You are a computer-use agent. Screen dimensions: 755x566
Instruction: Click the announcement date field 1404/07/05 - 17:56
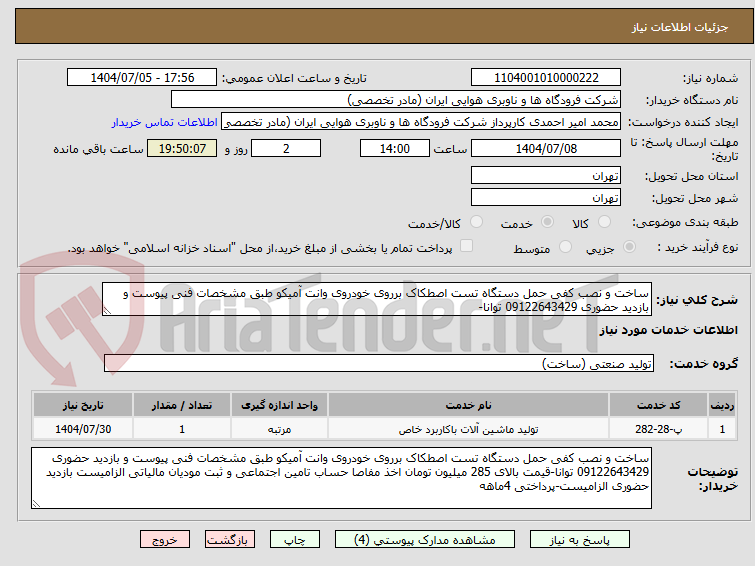[x=142, y=78]
